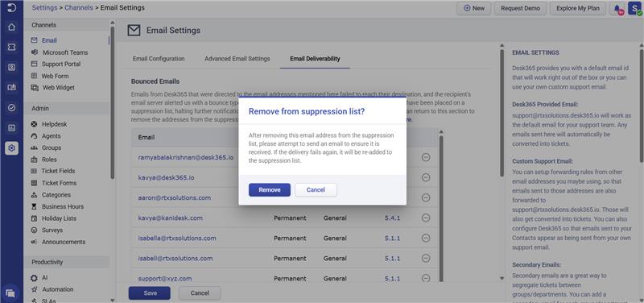Click scroll-down arrow of main content

[502, 278]
